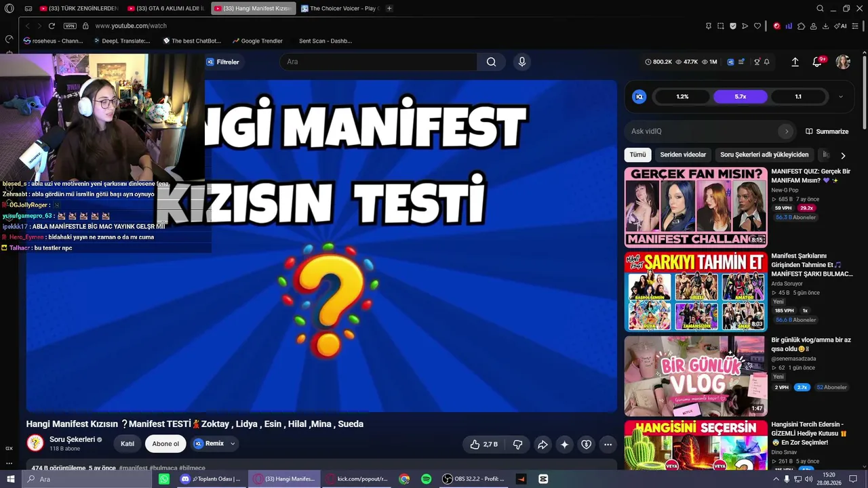
Task: Open the DeepL Translate bookmark
Action: click(x=121, y=41)
